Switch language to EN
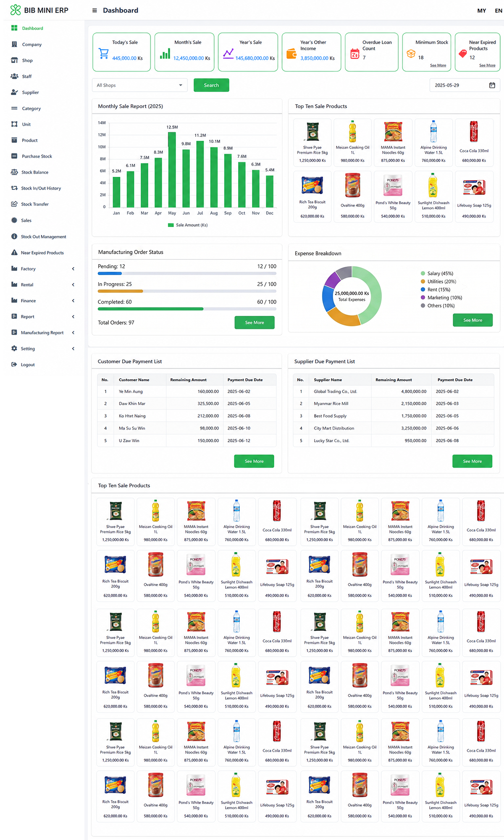The height and width of the screenshot is (840, 504). click(x=499, y=10)
